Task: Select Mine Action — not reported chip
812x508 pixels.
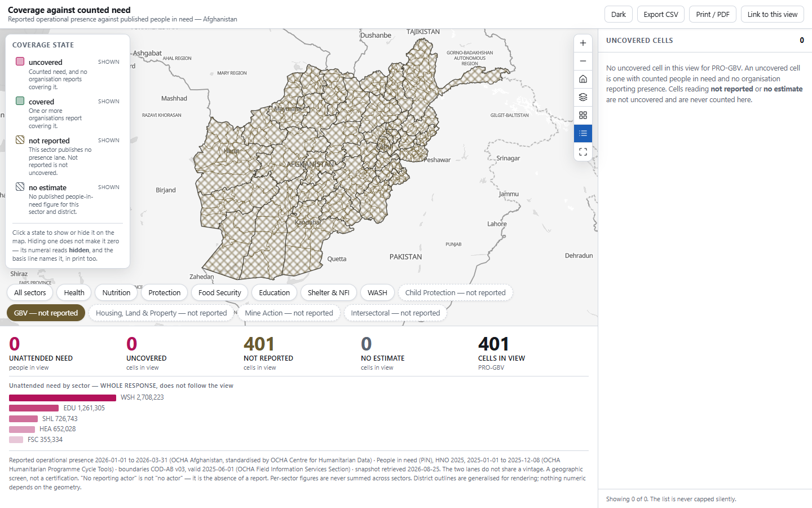Action: point(289,313)
